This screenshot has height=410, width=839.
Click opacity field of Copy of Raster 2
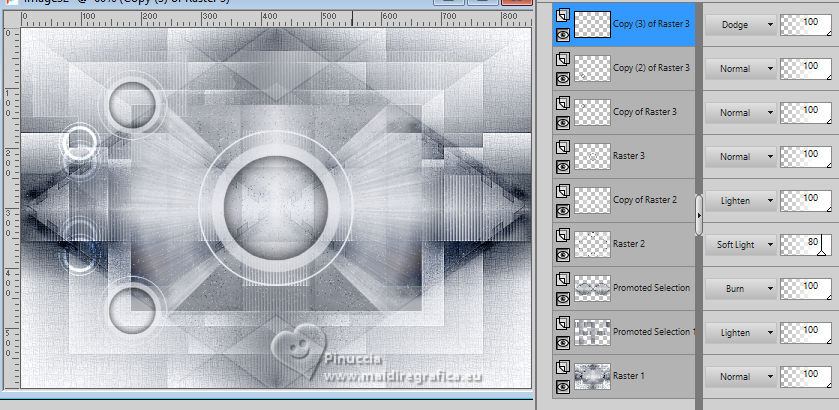tap(806, 201)
